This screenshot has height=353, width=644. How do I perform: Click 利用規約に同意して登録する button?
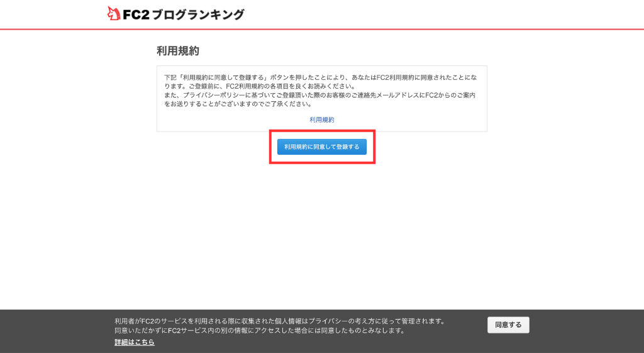coord(321,147)
